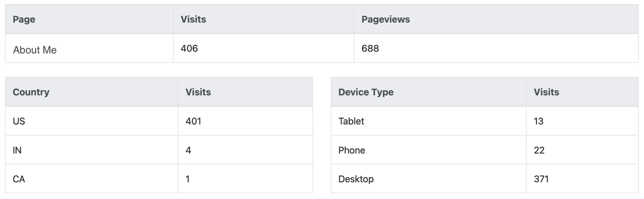Select the Tablet device row

351,121
